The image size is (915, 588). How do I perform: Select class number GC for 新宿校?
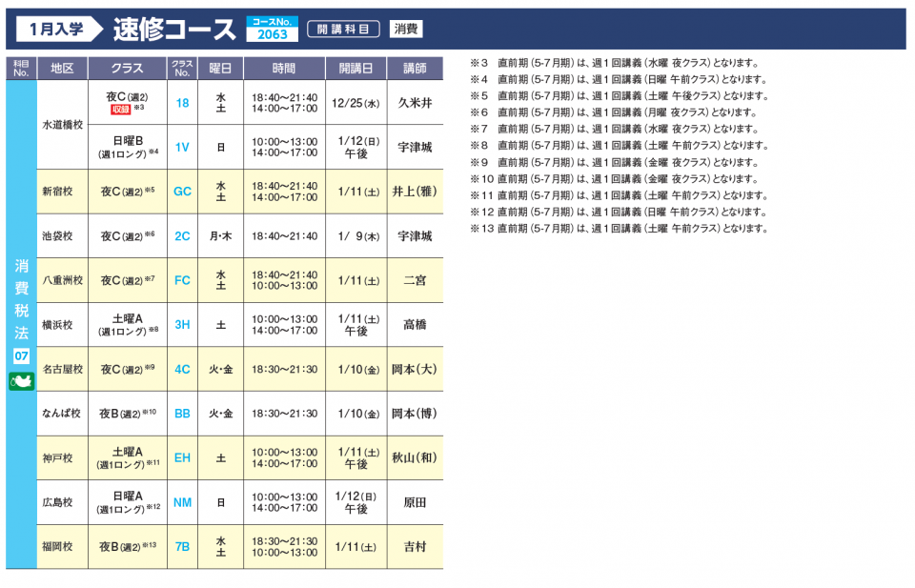(182, 192)
